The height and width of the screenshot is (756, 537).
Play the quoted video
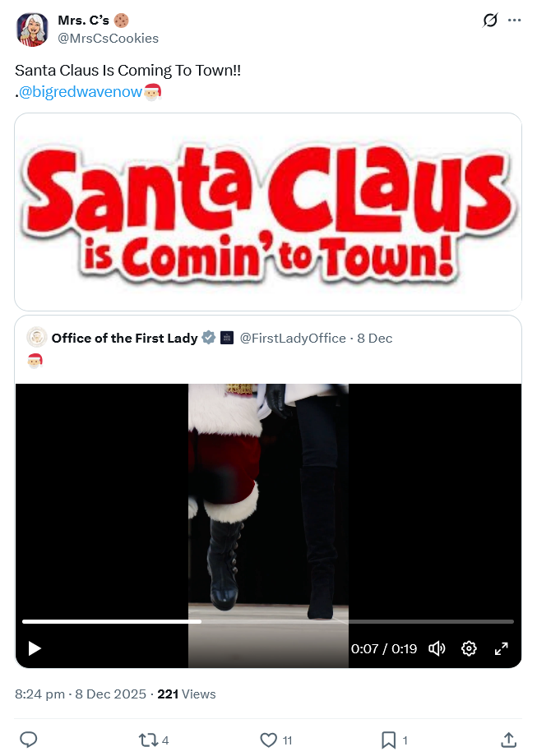[x=35, y=648]
